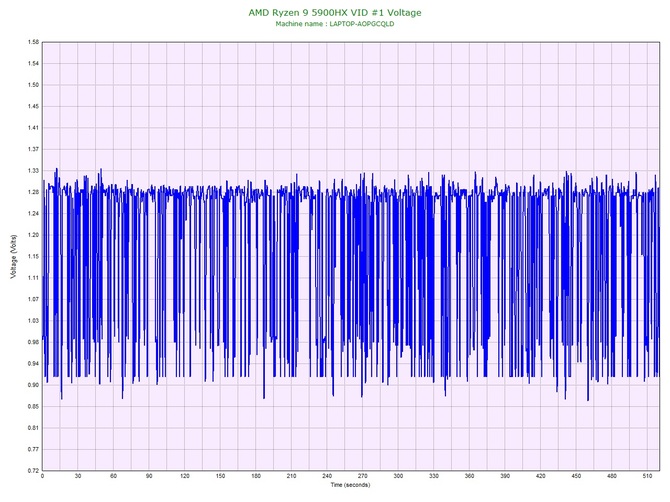670x502 pixels.
Task: Click the 510 tick on time axis
Action: 647,476
